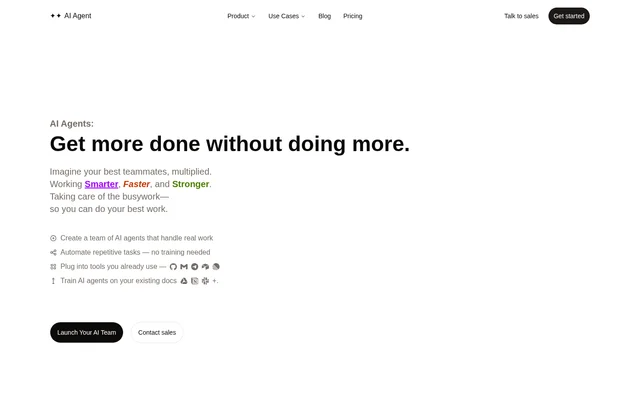Click the 'AI Agents:' subheading
The image size is (640, 400).
pyautogui.click(x=72, y=124)
